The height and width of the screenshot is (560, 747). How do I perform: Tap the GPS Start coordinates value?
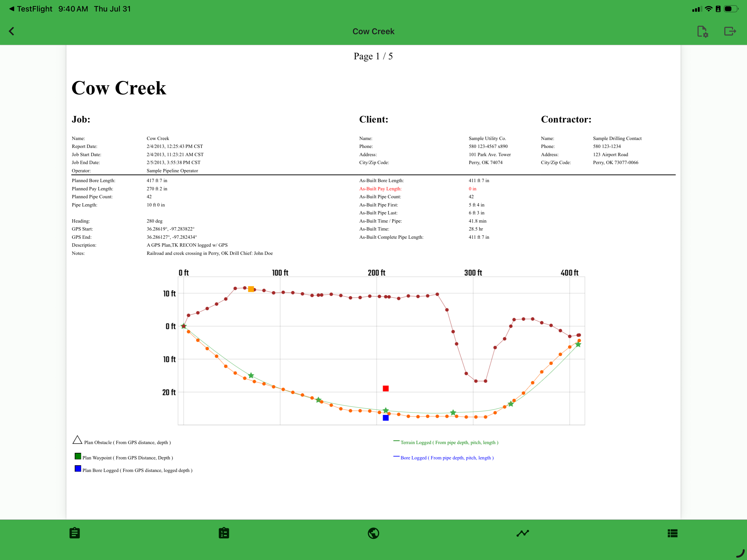click(x=171, y=229)
